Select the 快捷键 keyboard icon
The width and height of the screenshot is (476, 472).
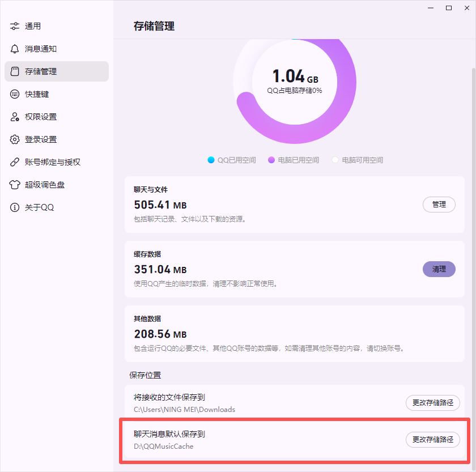pos(15,94)
